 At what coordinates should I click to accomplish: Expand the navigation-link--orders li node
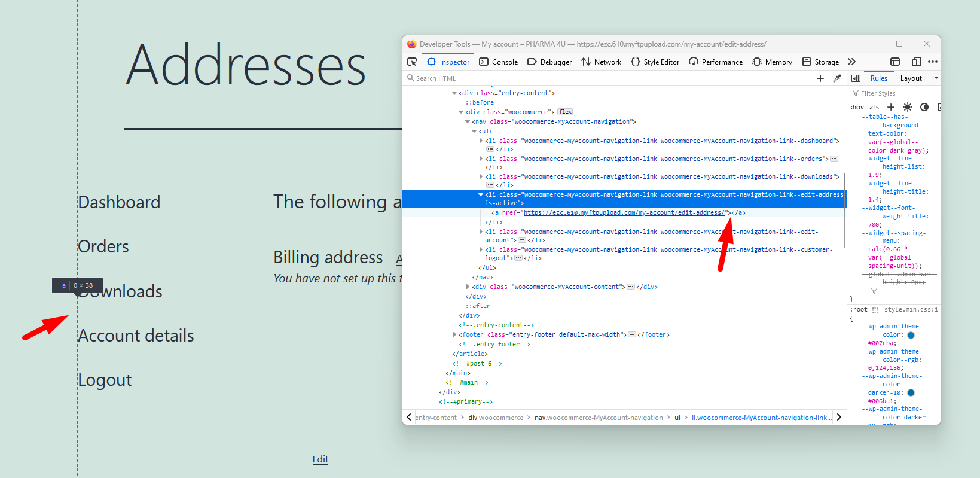point(481,159)
